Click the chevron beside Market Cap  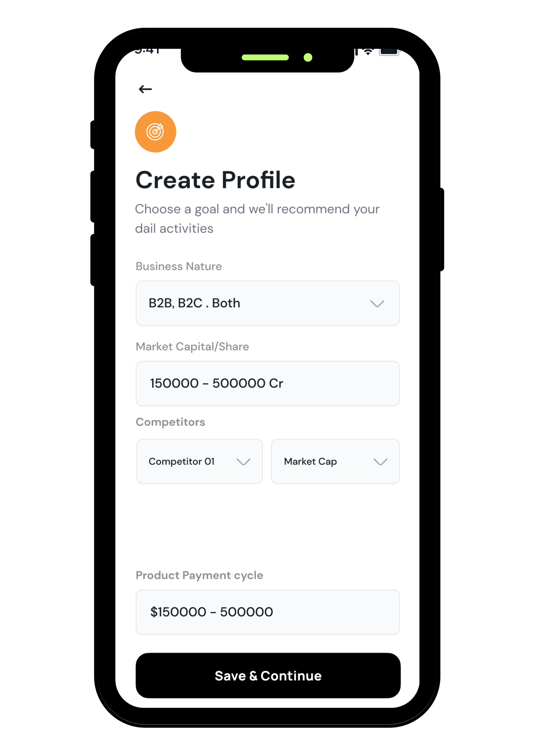[380, 462]
